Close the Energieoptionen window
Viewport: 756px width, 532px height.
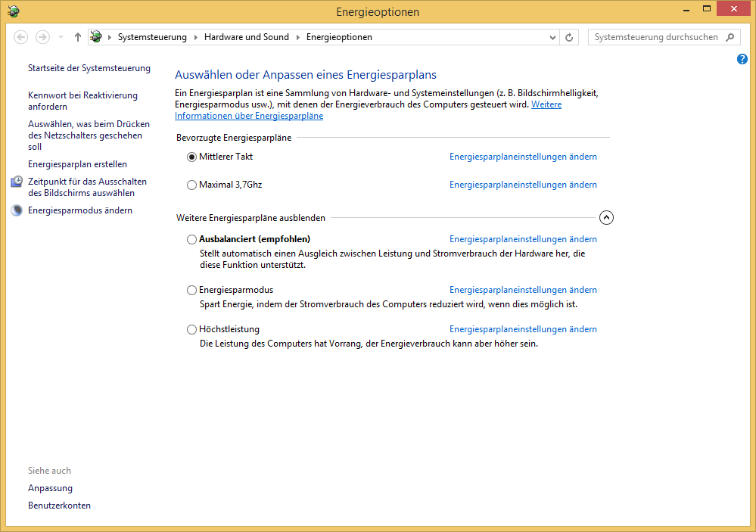[733, 8]
